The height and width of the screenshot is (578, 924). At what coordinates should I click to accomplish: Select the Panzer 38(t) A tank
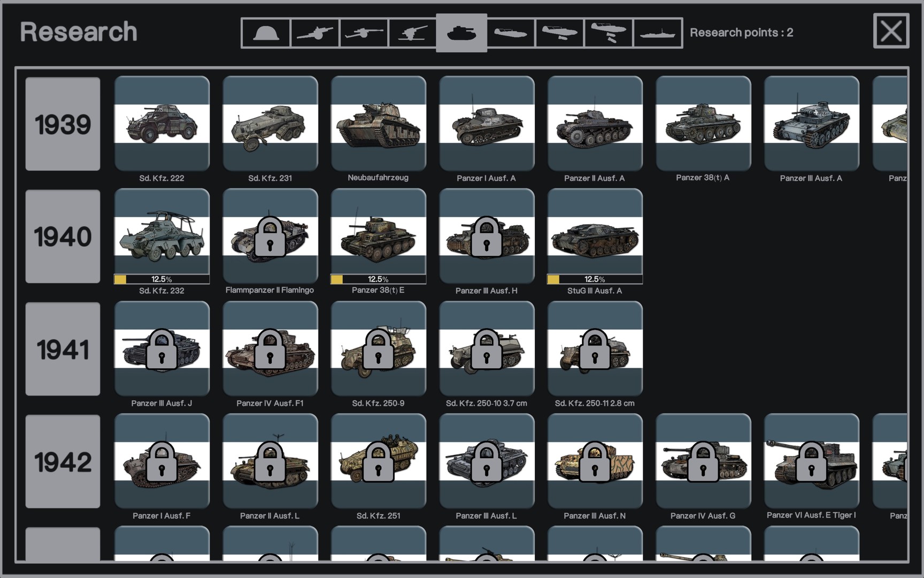[703, 124]
